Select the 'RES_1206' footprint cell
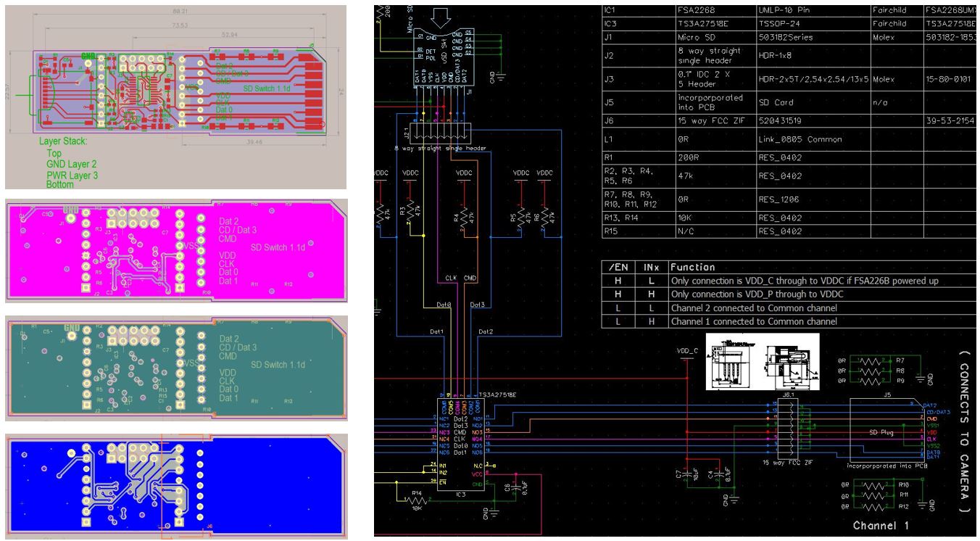980x541 pixels. tap(778, 199)
